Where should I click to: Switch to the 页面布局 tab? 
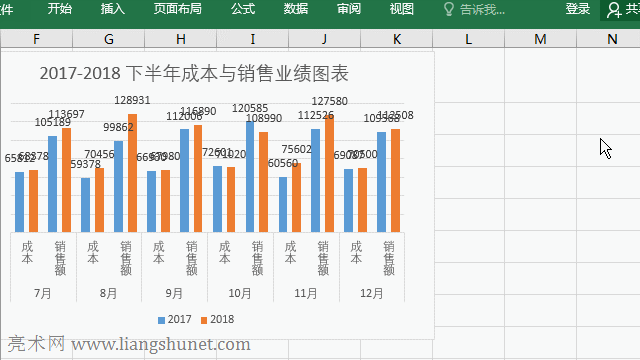pyautogui.click(x=178, y=9)
